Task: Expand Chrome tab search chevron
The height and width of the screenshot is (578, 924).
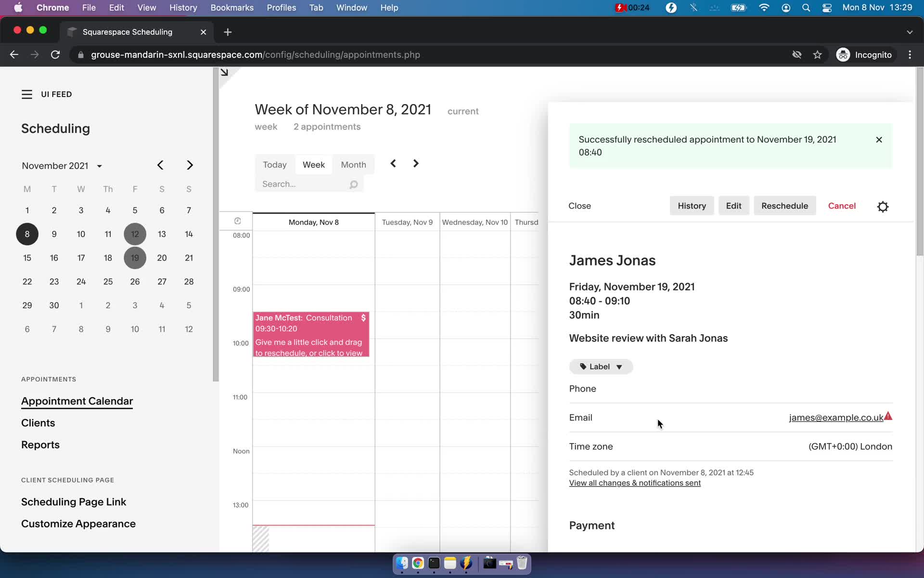Action: (910, 32)
